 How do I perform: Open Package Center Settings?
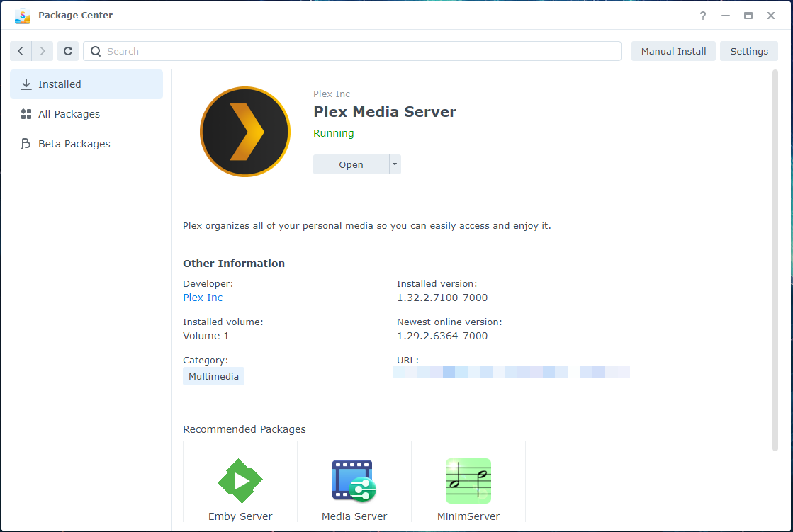tap(749, 51)
